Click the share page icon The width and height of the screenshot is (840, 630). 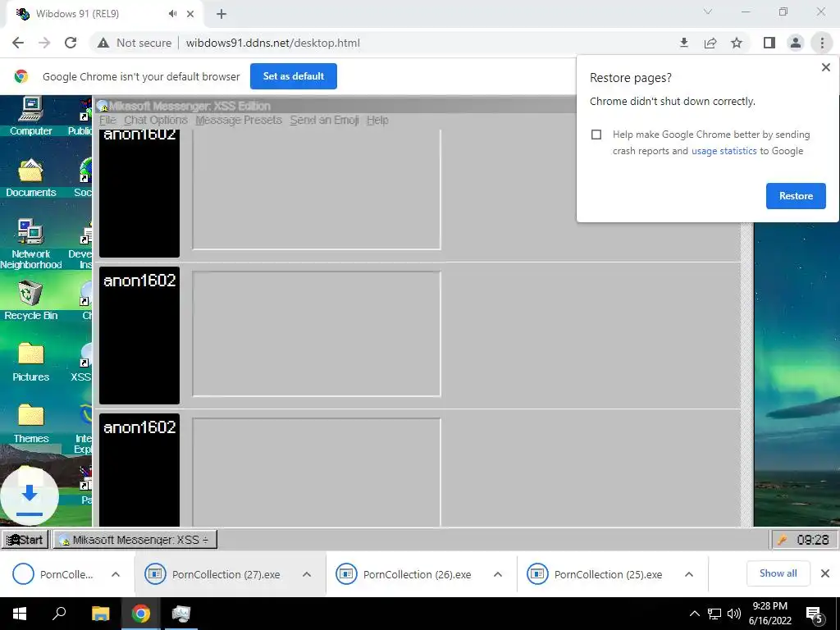710,43
